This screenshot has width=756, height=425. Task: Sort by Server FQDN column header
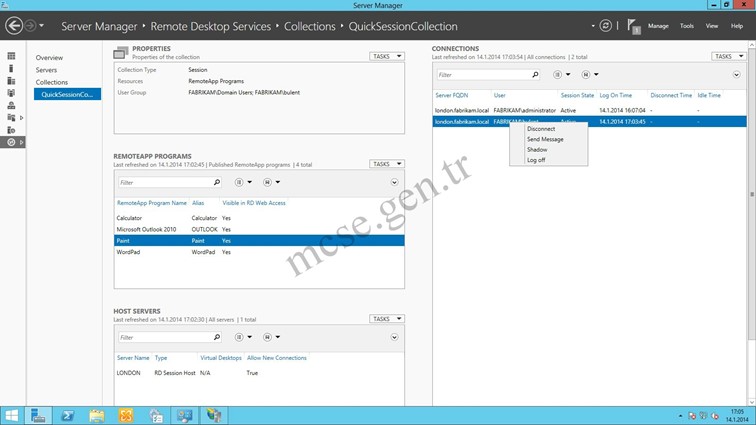click(x=451, y=96)
